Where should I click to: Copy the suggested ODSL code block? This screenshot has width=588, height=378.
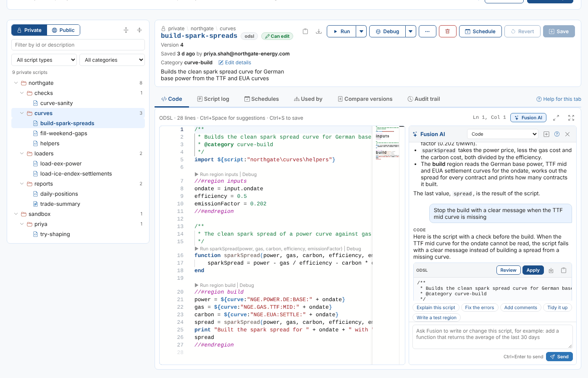(564, 270)
